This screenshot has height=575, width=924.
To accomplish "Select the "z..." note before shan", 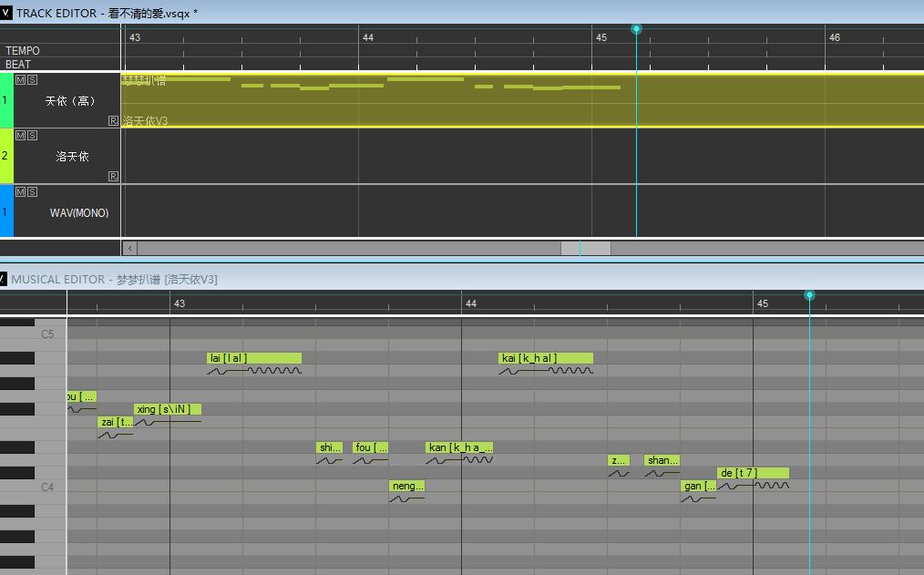I will (619, 460).
